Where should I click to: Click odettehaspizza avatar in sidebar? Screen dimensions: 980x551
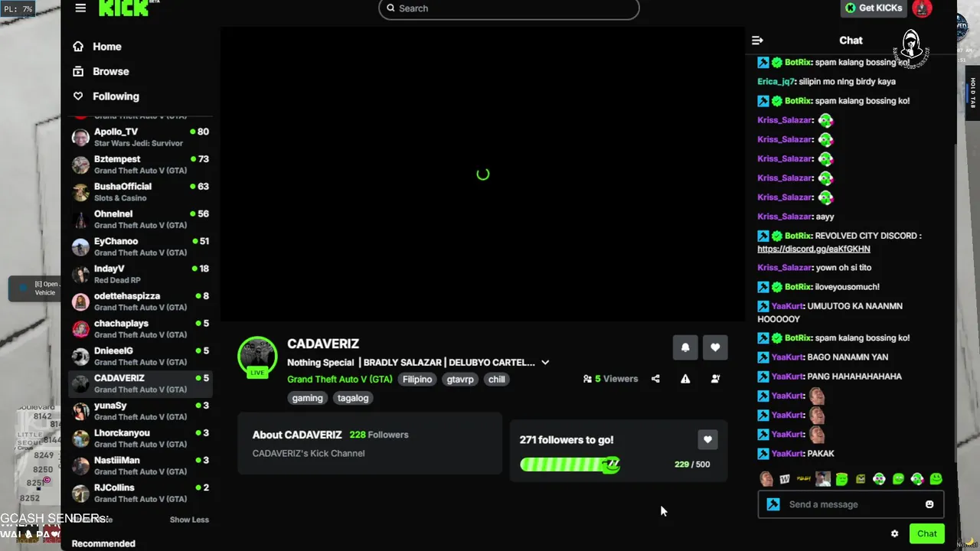[x=80, y=302]
